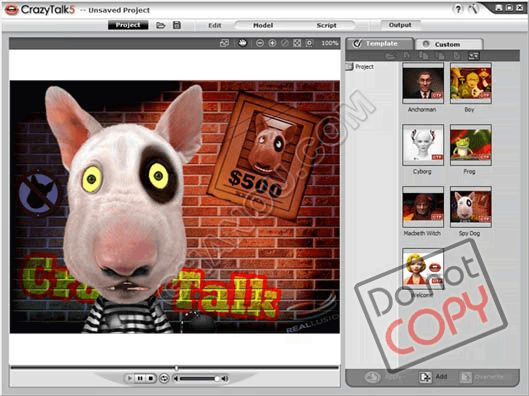
Task: Open project using the folder icon
Action: click(x=161, y=25)
